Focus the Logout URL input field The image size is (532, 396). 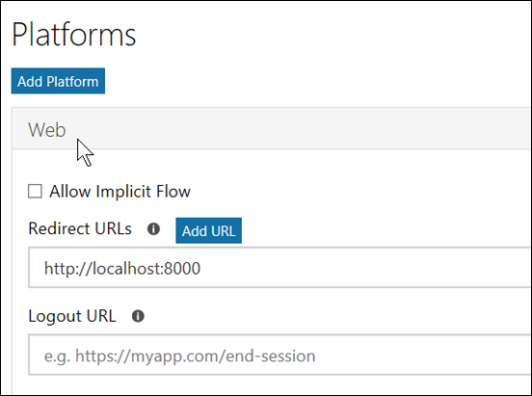tap(279, 355)
